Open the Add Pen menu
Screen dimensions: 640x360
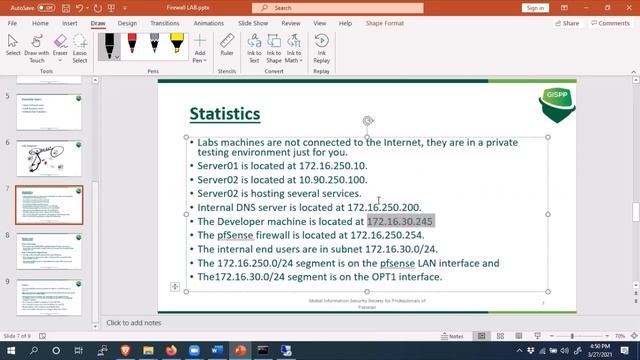[x=200, y=49]
